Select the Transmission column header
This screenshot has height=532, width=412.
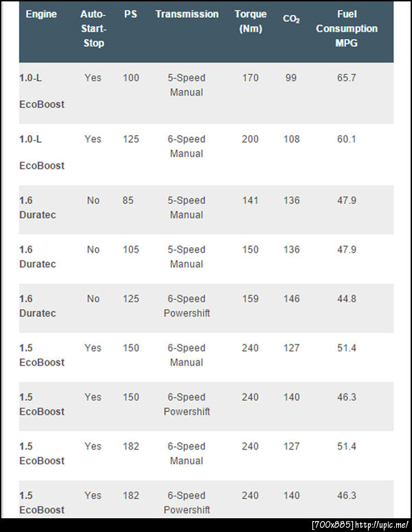(187, 14)
